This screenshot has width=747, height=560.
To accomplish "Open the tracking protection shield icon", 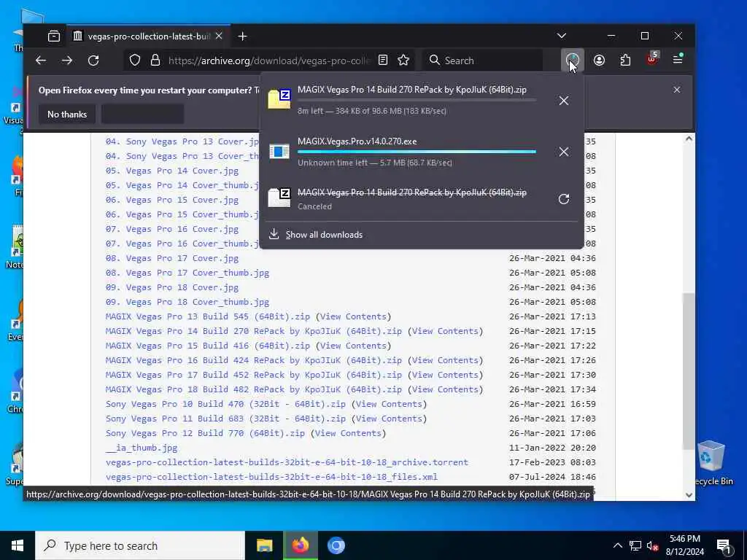I will point(135,61).
